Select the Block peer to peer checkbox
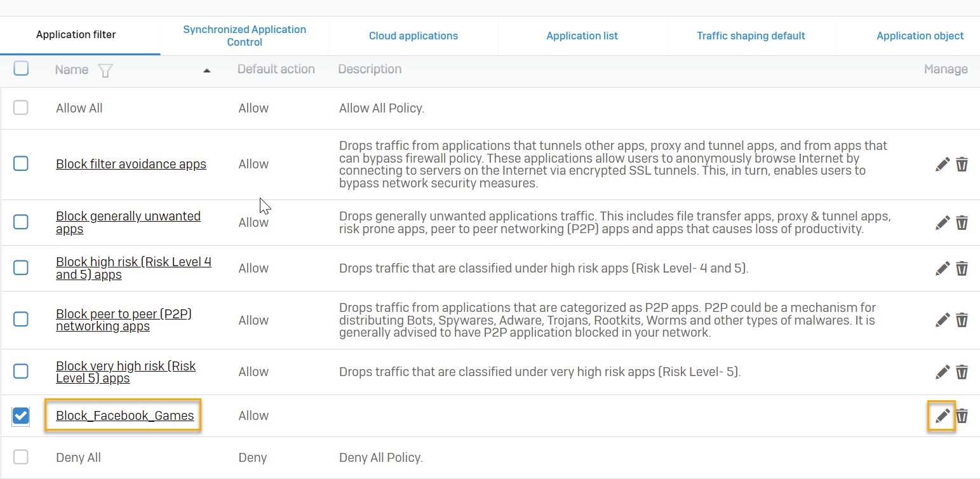Screen dimensions: 980x479 click(21, 319)
